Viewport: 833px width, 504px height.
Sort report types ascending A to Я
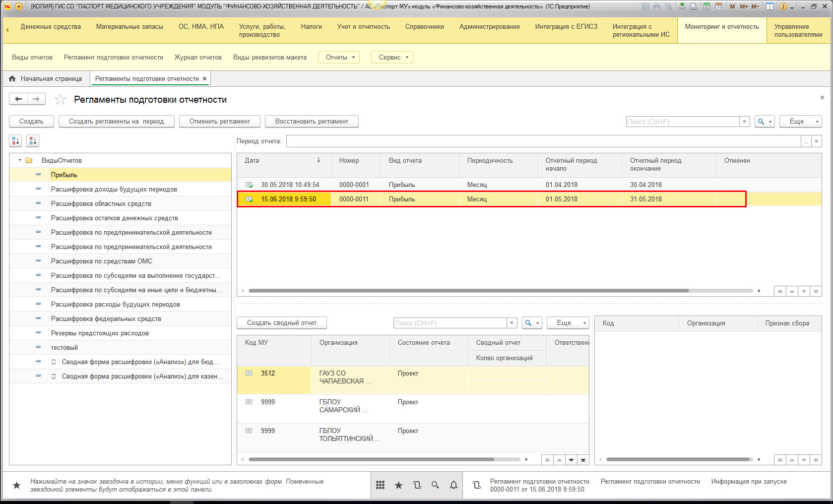coord(15,141)
